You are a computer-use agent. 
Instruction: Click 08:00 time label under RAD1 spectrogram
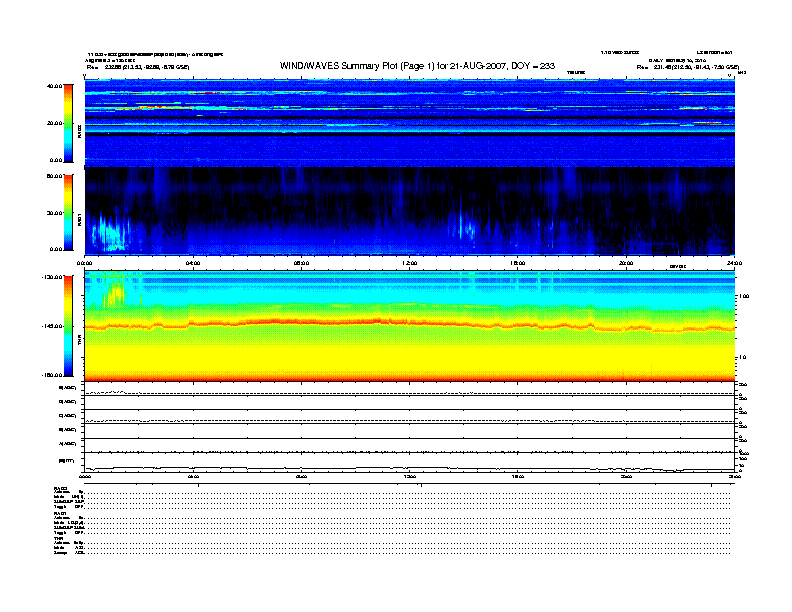[x=302, y=263]
